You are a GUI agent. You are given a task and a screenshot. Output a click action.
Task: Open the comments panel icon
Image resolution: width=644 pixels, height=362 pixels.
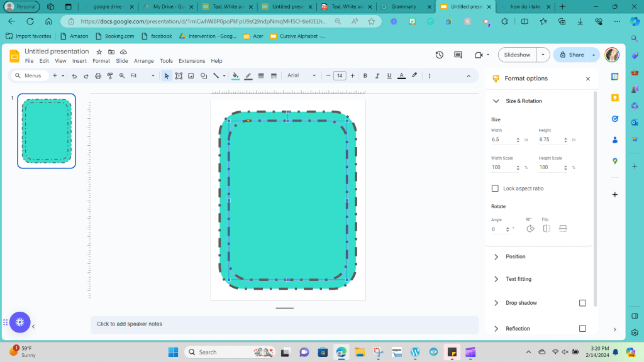[x=458, y=55]
